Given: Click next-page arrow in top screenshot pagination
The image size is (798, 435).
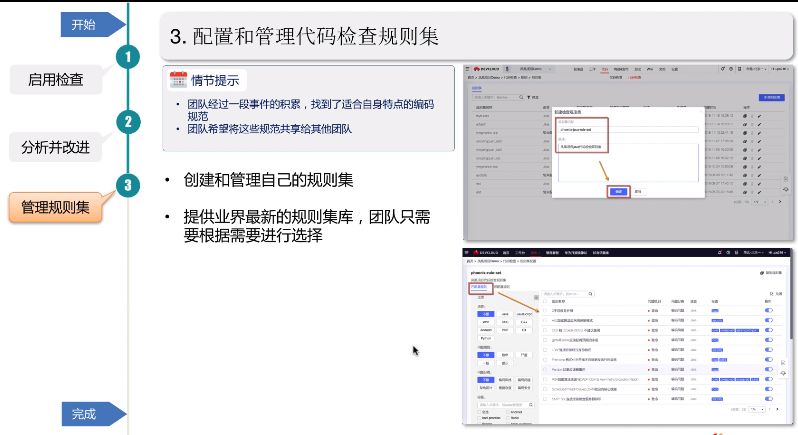Looking at the screenshot, I should [780, 201].
